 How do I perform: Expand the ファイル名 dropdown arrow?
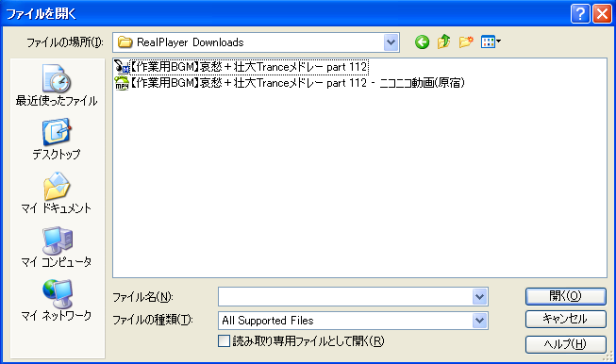[479, 297]
